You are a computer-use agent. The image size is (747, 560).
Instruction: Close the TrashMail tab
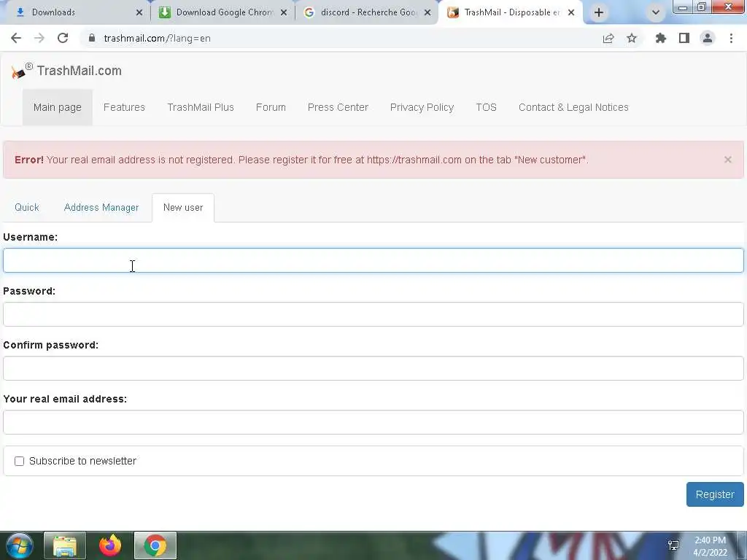click(x=571, y=12)
